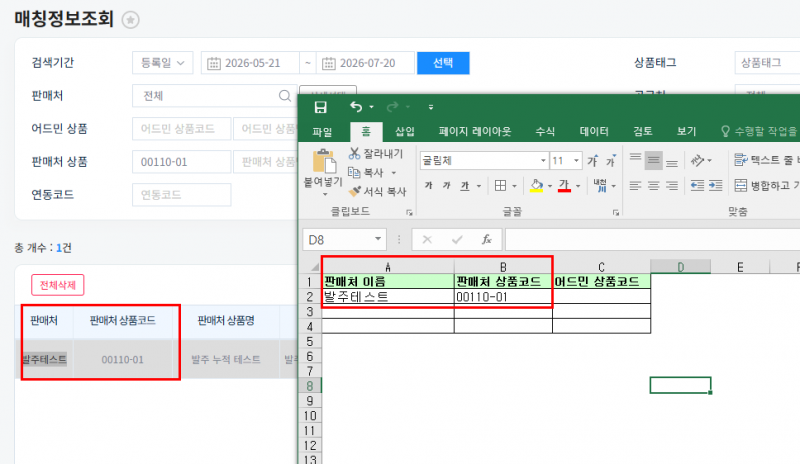Click the middle align icon

654,161
